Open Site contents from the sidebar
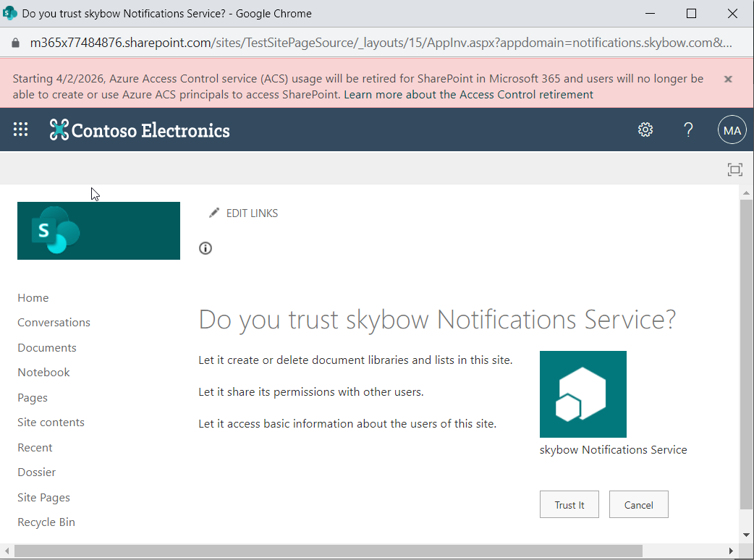Viewport: 754px width, 560px height. click(x=51, y=423)
